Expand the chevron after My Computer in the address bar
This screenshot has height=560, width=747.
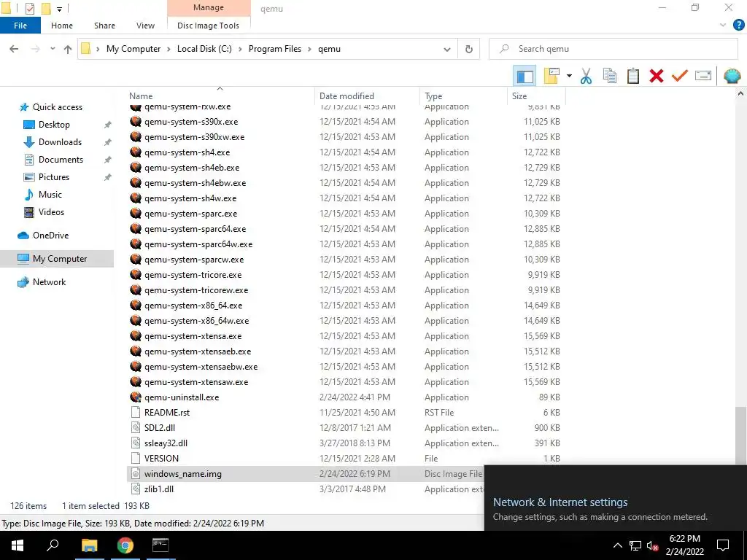[x=169, y=49]
